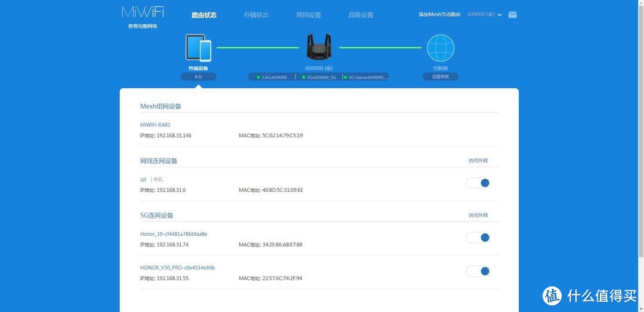Click the internet globe icon
644x312 pixels.
(440, 48)
